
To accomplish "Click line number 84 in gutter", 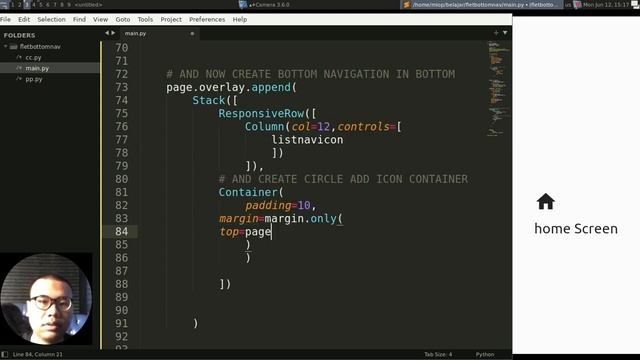I will click(x=122, y=231).
